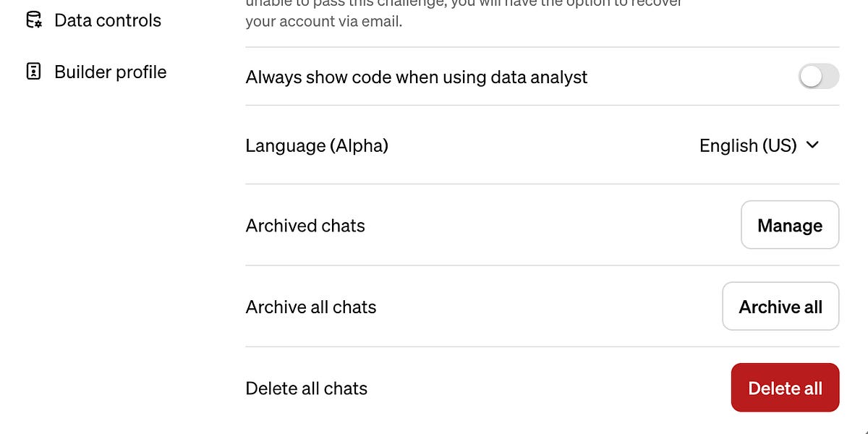
Task: Click the knob of the code display switch
Action: click(810, 76)
